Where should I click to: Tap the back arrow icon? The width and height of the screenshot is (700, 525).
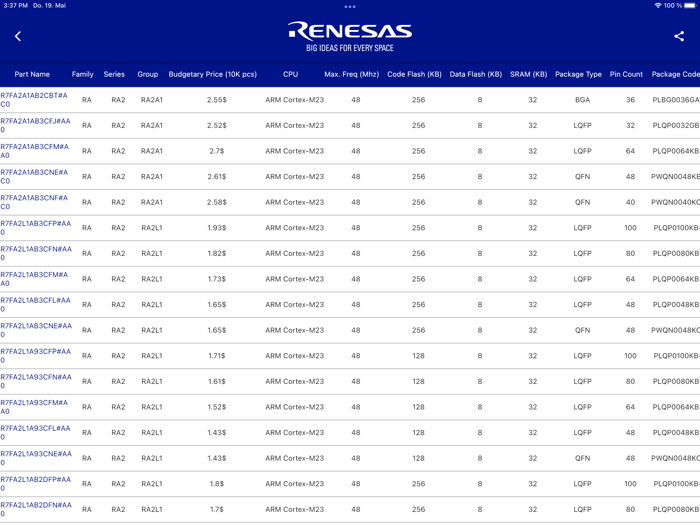pos(18,36)
